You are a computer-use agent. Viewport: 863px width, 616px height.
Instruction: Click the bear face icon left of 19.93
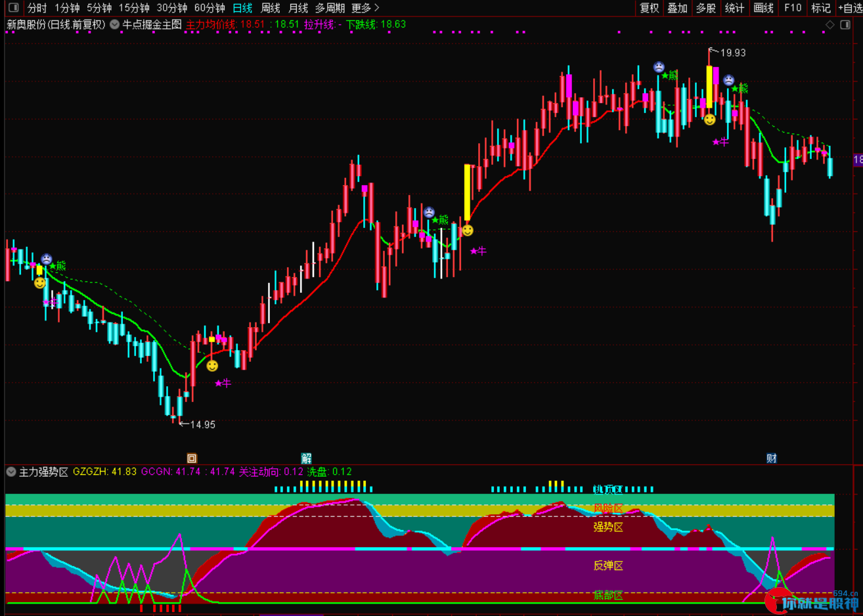[659, 67]
